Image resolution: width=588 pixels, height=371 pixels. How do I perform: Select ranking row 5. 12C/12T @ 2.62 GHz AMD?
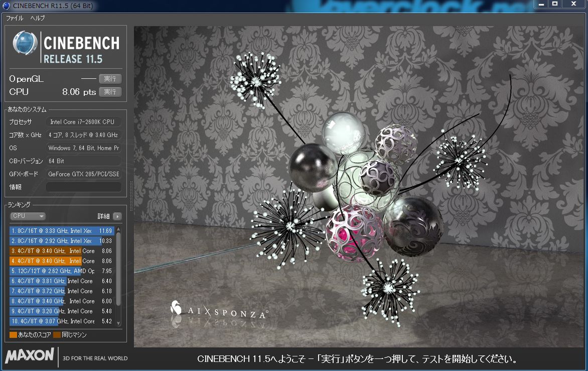tap(62, 271)
